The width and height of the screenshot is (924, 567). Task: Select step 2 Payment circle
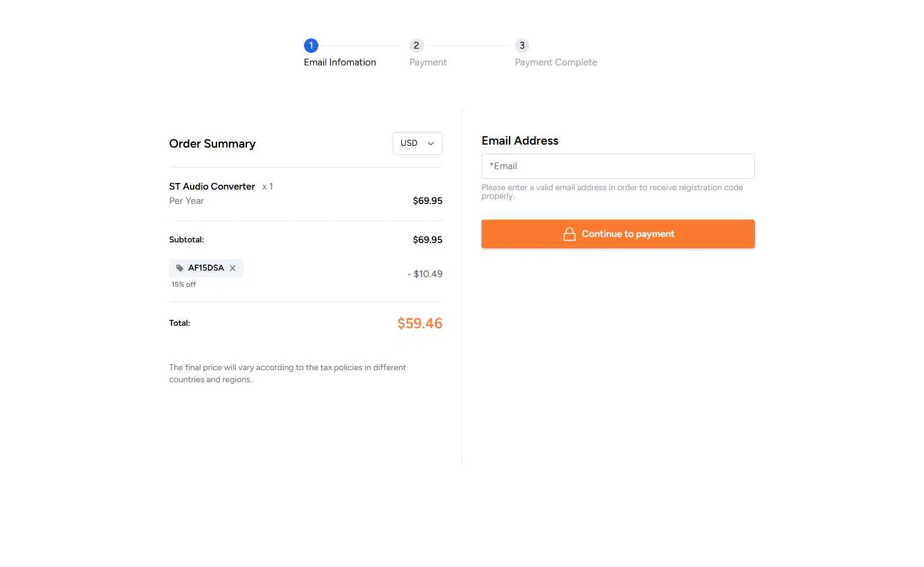417,46
